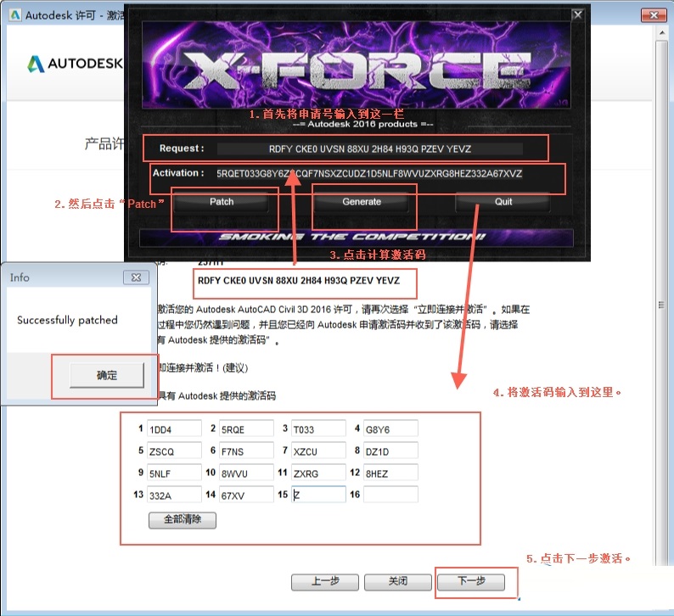Viewport: 674px width, 616px height.
Task: Click scrollbar up arrow in Autodesk window
Action: click(x=661, y=32)
